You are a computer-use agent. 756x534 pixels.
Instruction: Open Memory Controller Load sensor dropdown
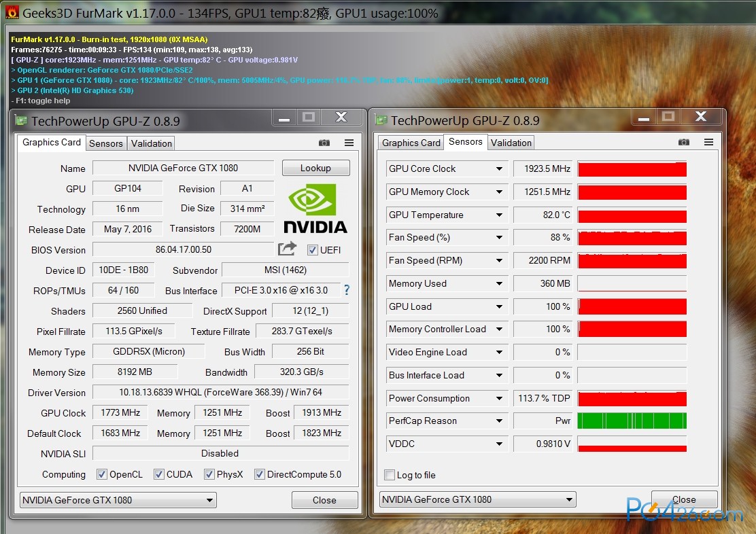point(499,330)
